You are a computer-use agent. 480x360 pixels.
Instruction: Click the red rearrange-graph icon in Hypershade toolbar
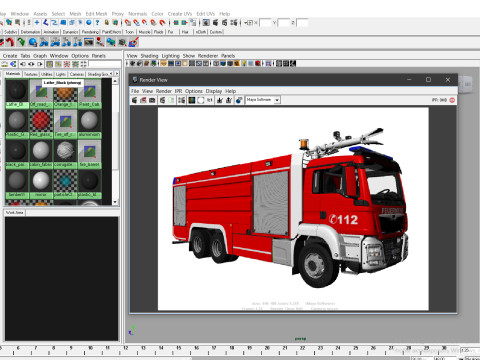coord(67,64)
